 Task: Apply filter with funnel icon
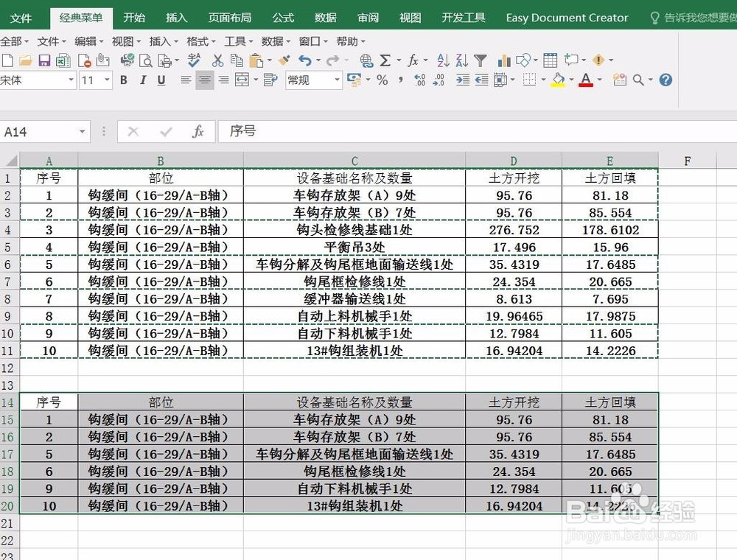click(x=480, y=60)
